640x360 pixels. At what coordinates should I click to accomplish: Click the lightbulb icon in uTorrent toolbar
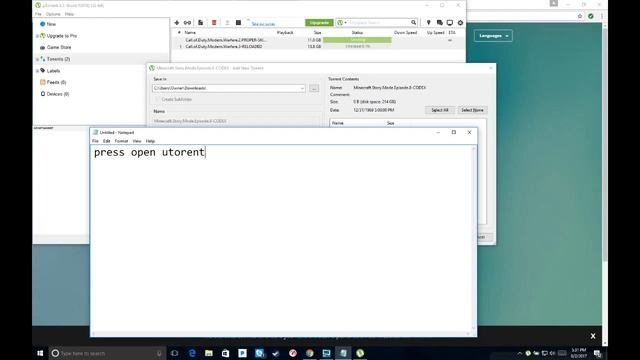tap(429, 23)
